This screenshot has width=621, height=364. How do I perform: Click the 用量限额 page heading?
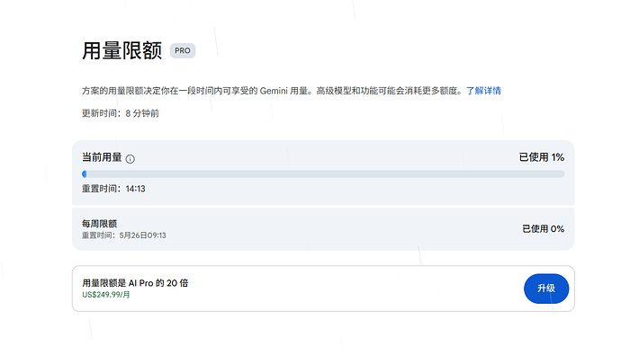(122, 51)
